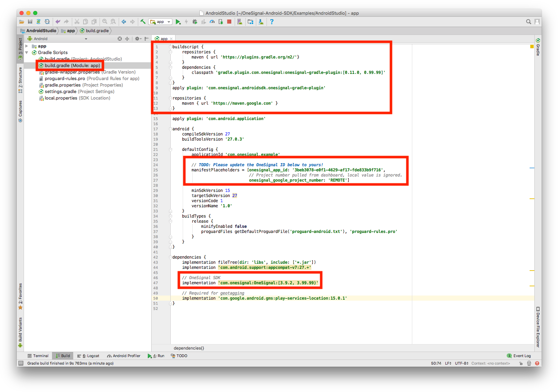Viewport: 558px width, 392px height.
Task: Toggle read-only lock icon in status bar
Action: pyautogui.click(x=521, y=363)
